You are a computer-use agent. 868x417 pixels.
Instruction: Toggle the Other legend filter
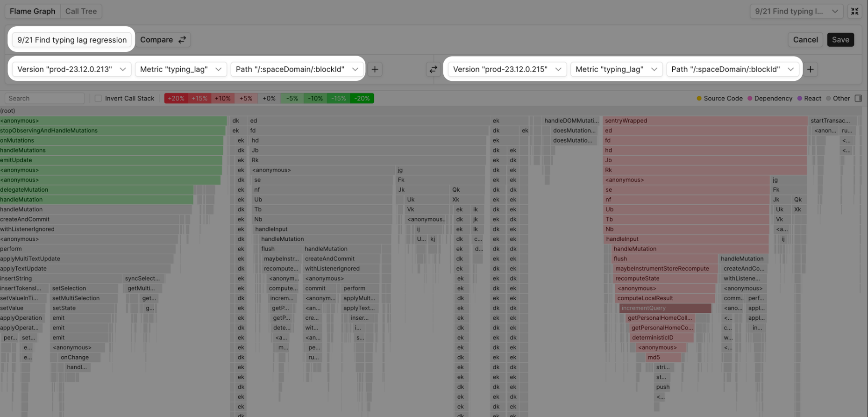coord(838,98)
